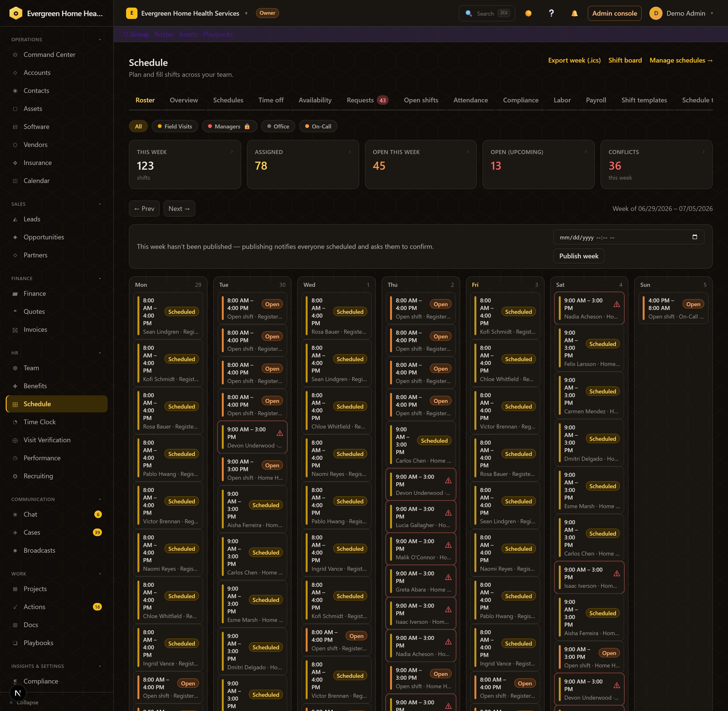Viewport: 728px width, 711px height.
Task: Click the Invoices sidebar icon
Action: pyautogui.click(x=15, y=330)
